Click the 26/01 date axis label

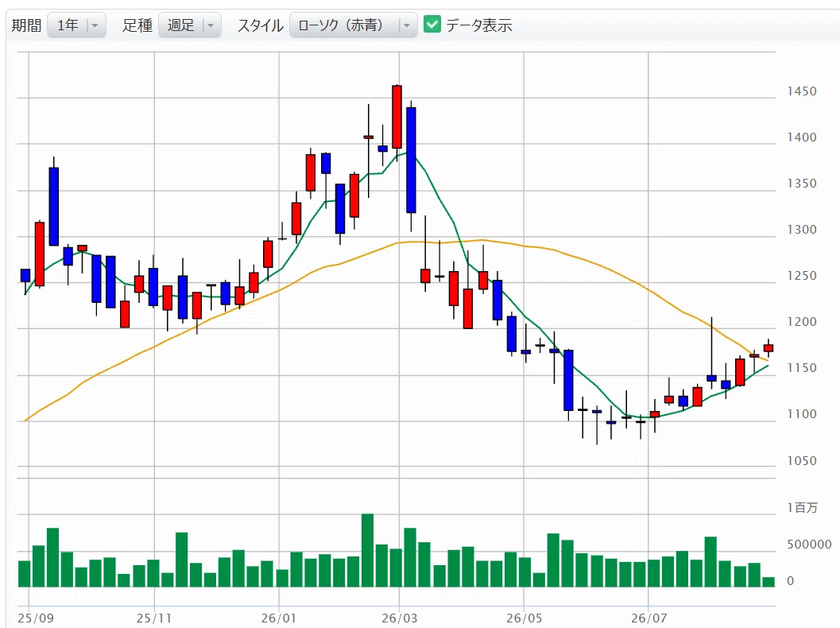(x=279, y=618)
